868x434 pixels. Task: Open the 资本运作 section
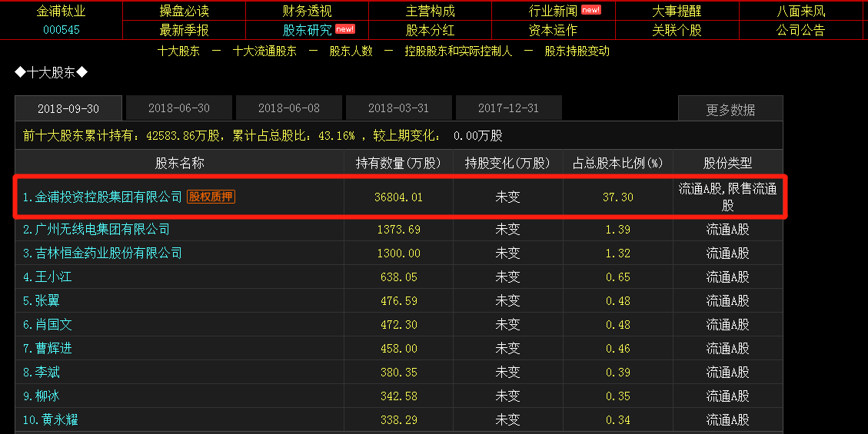pyautogui.click(x=553, y=31)
